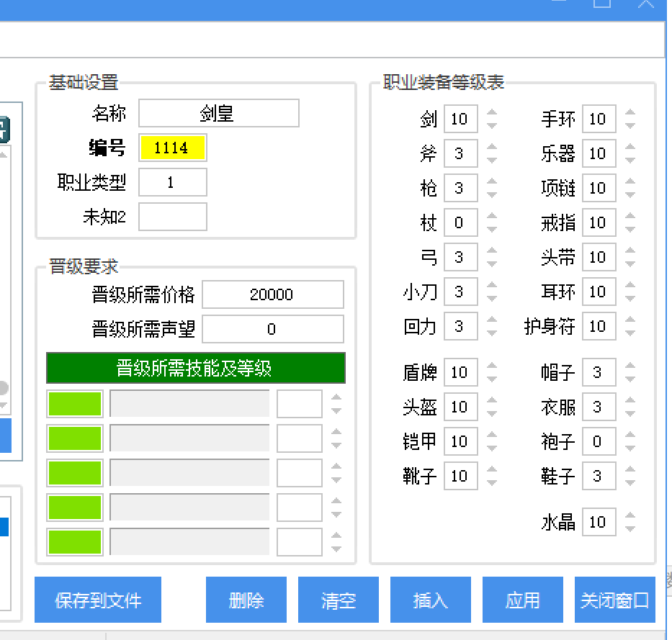Screen dimensions: 672x640
Task: Apply changes with the 应用 button
Action: (x=522, y=600)
